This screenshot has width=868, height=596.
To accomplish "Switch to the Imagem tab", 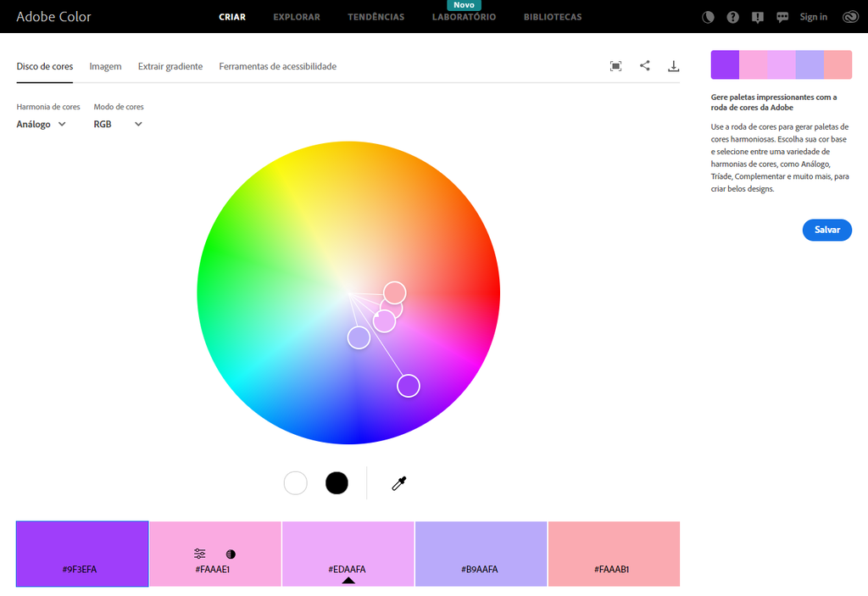I will point(105,66).
